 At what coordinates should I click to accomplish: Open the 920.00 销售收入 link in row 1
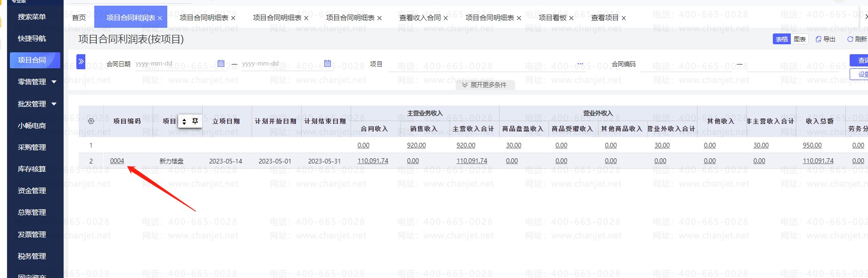[x=416, y=145]
